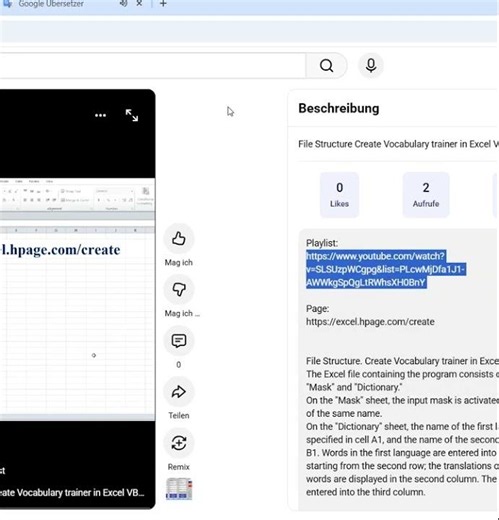Switch to the Google Übersetzer tab
The height and width of the screenshot is (520, 499).
(x=51, y=4)
